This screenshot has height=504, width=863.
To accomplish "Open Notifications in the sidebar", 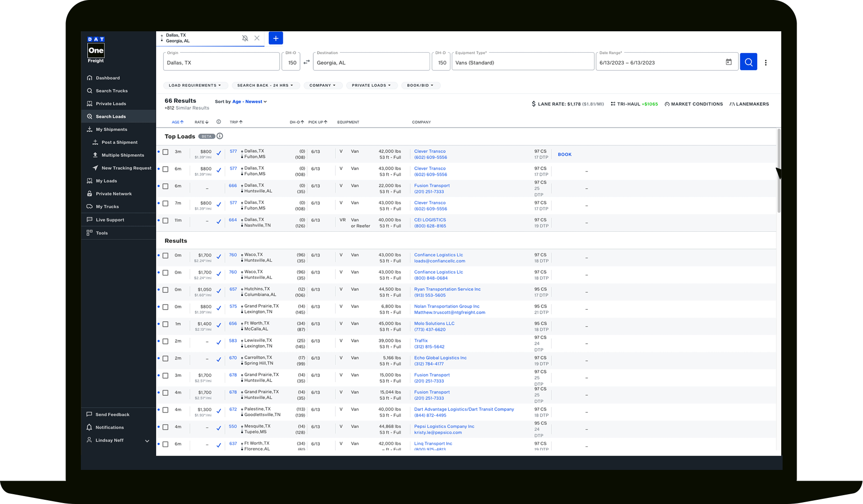I will click(109, 427).
